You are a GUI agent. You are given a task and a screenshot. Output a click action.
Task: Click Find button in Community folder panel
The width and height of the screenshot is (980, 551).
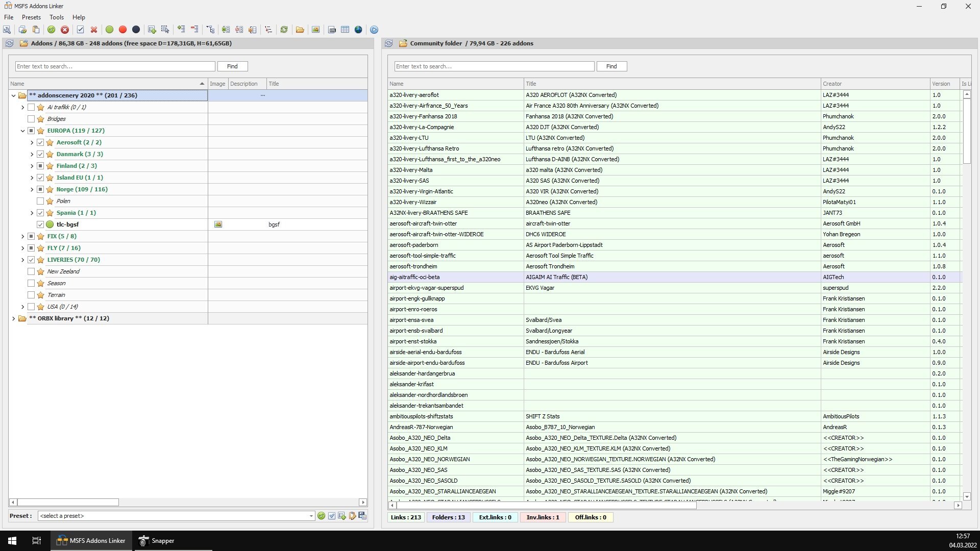[x=611, y=66]
